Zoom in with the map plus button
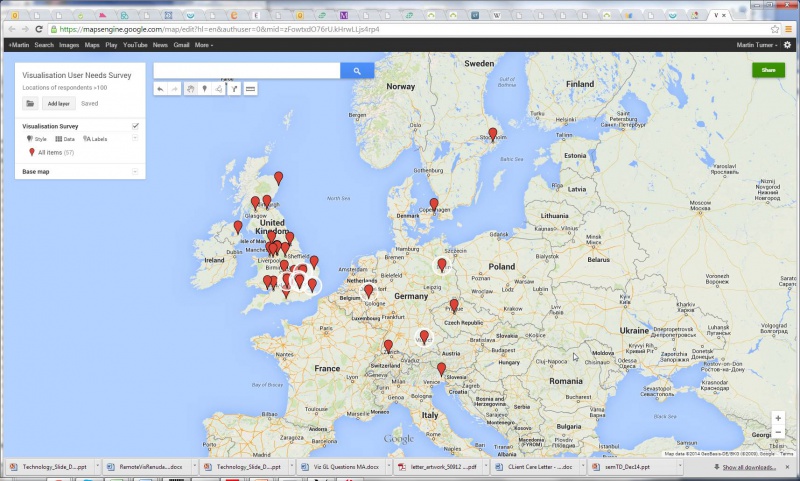800x481 pixels. [778, 418]
